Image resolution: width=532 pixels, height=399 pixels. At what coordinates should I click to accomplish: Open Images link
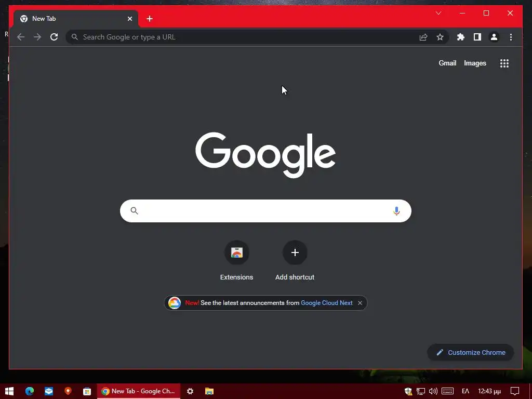(475, 63)
